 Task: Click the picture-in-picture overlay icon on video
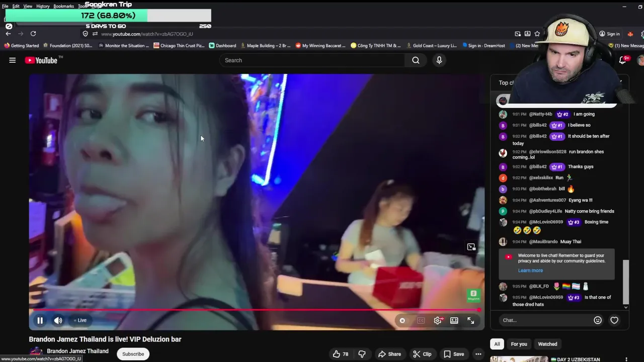[x=471, y=247]
